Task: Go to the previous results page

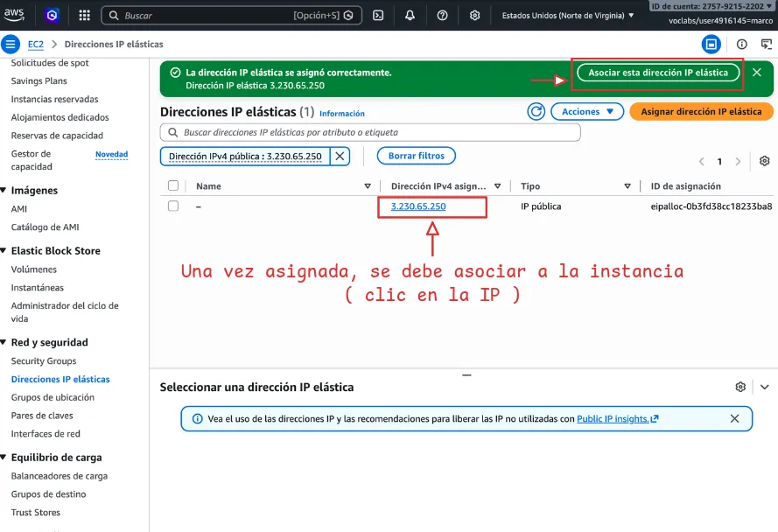Action: click(702, 161)
